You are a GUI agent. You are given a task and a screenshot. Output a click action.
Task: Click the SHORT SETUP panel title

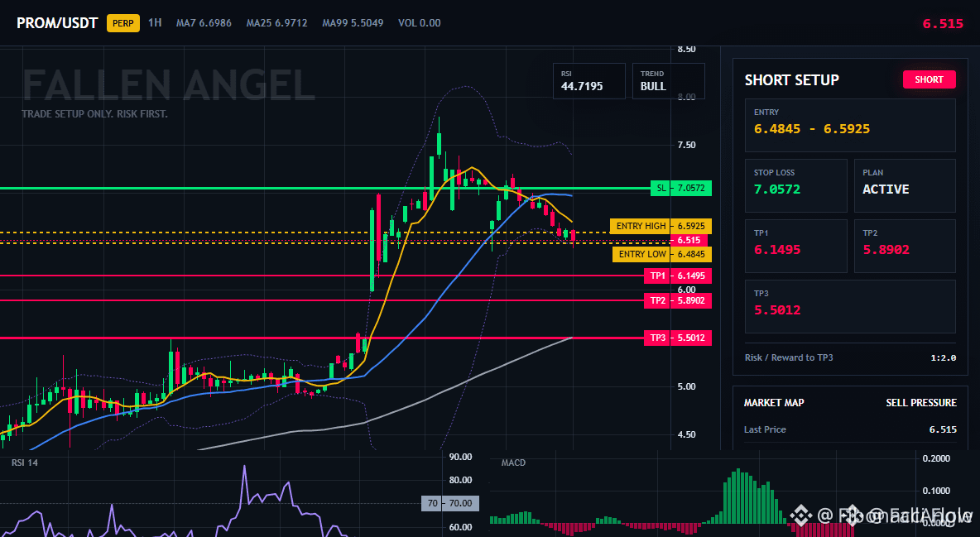(x=792, y=80)
